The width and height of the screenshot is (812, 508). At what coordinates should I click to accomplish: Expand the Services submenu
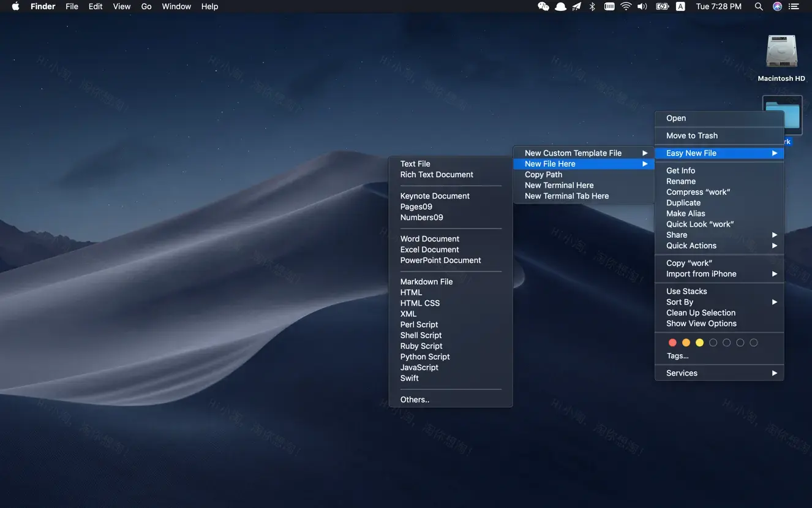coord(681,373)
